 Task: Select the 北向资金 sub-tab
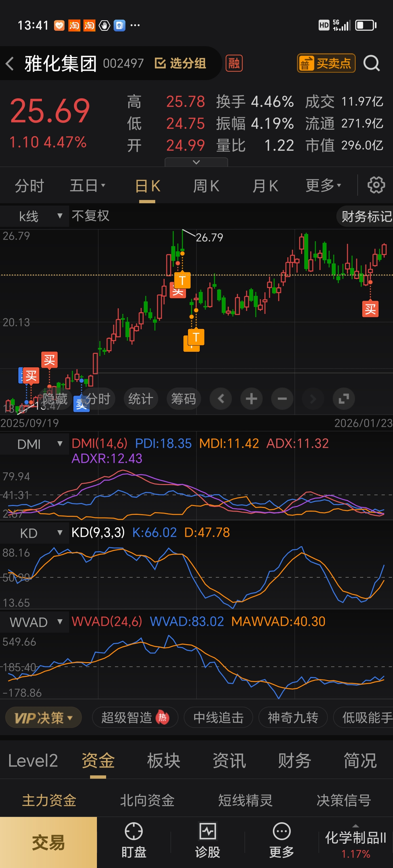(147, 800)
